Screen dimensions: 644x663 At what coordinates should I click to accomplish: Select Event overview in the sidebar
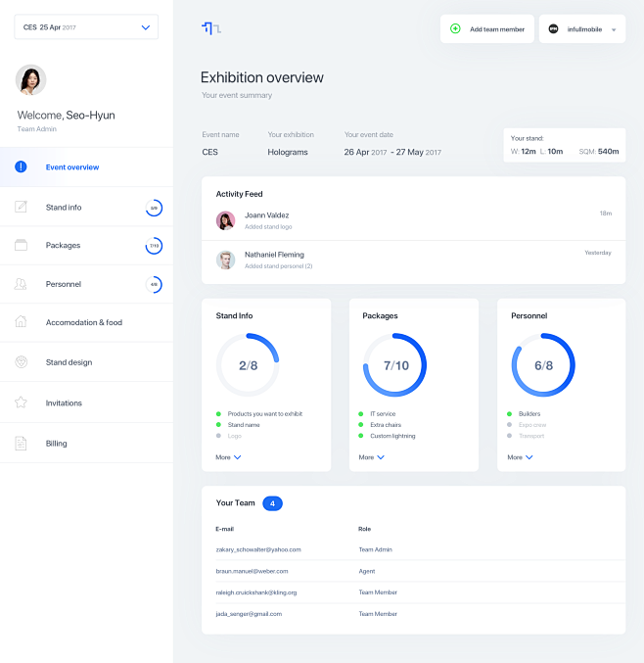tap(72, 167)
